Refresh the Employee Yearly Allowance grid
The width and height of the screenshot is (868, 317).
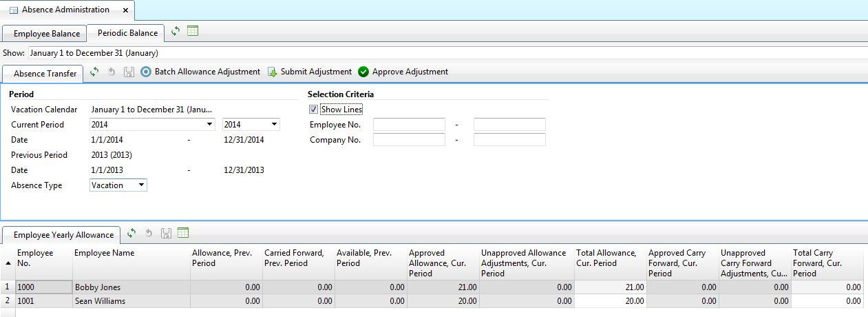(x=131, y=234)
